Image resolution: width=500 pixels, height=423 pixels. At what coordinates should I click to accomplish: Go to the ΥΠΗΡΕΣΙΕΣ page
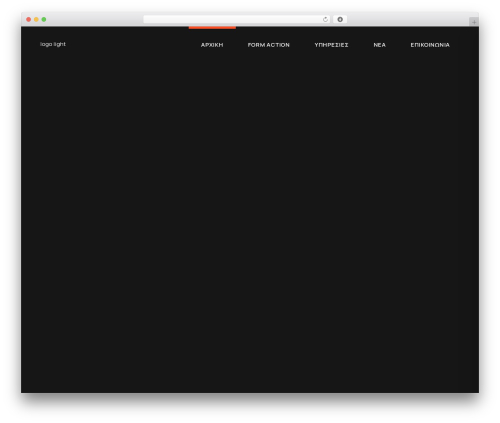[x=331, y=45]
